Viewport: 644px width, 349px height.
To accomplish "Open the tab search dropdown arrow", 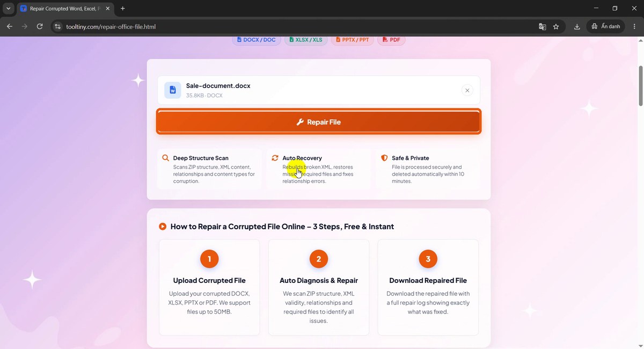I will (x=8, y=9).
